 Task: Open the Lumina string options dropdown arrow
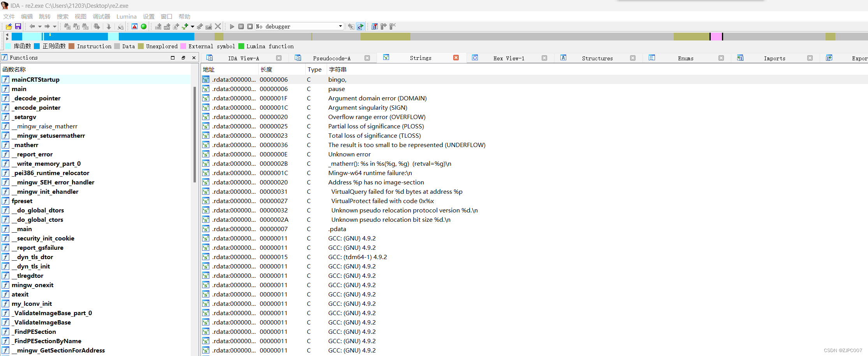(192, 26)
